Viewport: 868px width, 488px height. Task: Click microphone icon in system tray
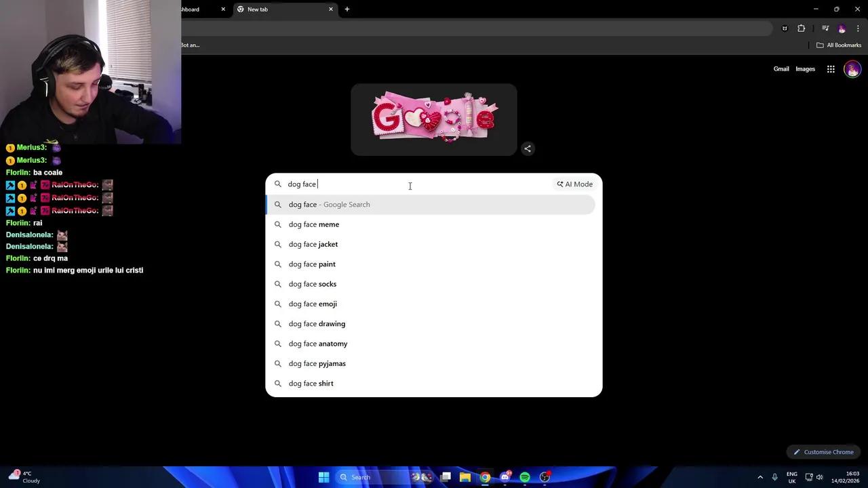[774, 477]
